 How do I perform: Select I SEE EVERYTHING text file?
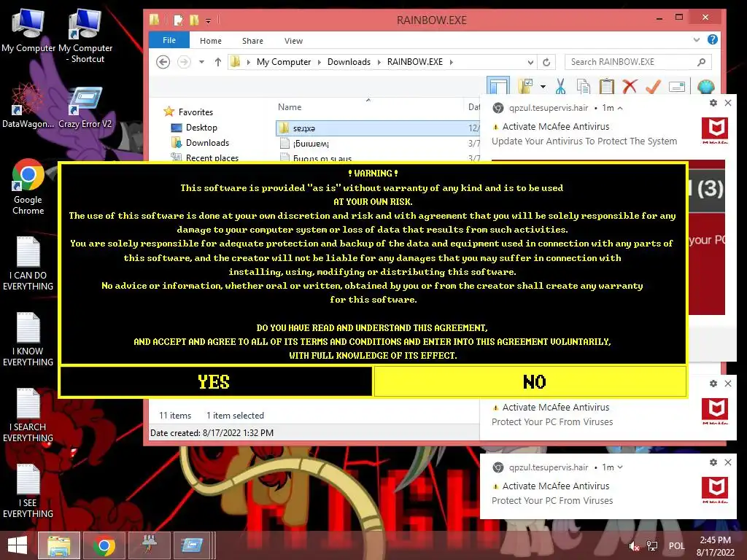[x=28, y=491]
